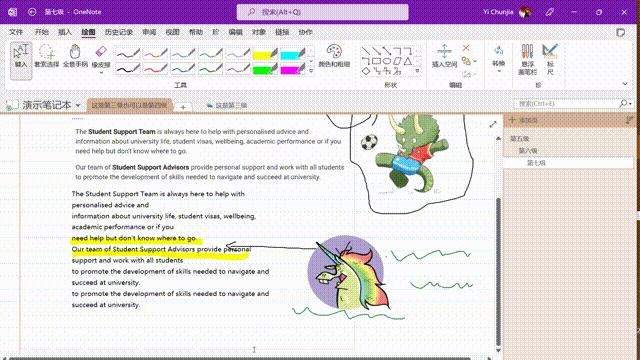Select the parallelogram shape
Viewport: 640px width, 360px height.
[x=397, y=61]
